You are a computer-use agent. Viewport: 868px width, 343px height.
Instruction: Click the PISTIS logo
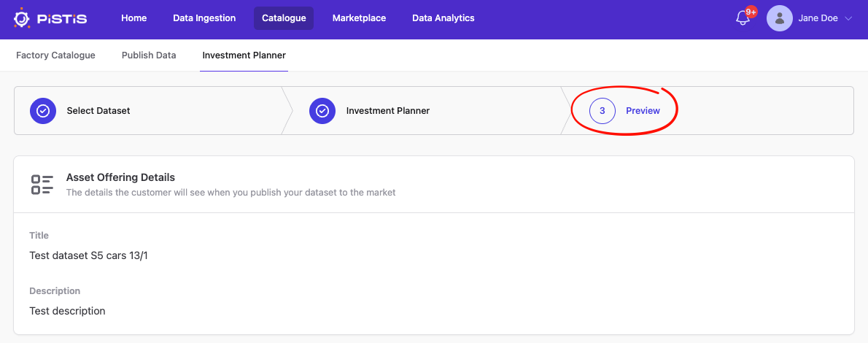(50, 18)
